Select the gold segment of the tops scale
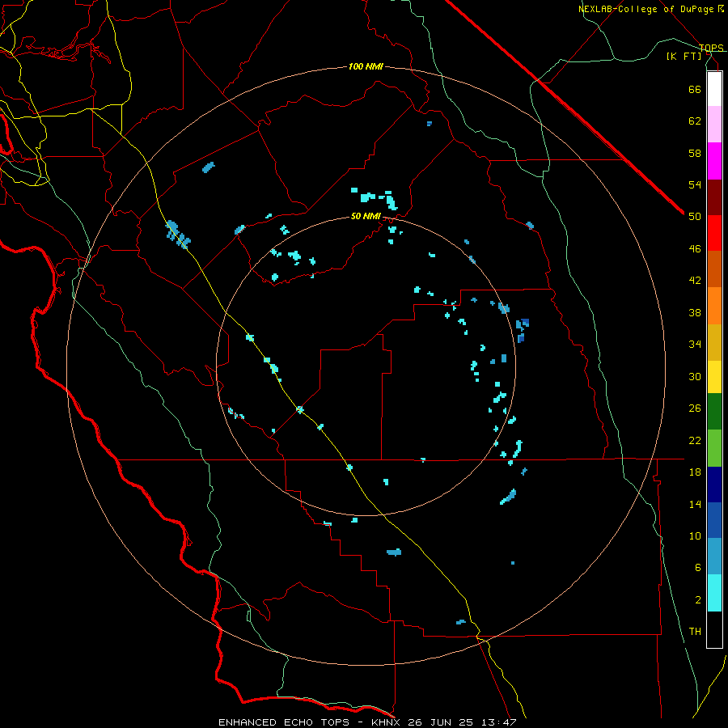The height and width of the screenshot is (728, 728). point(714,342)
